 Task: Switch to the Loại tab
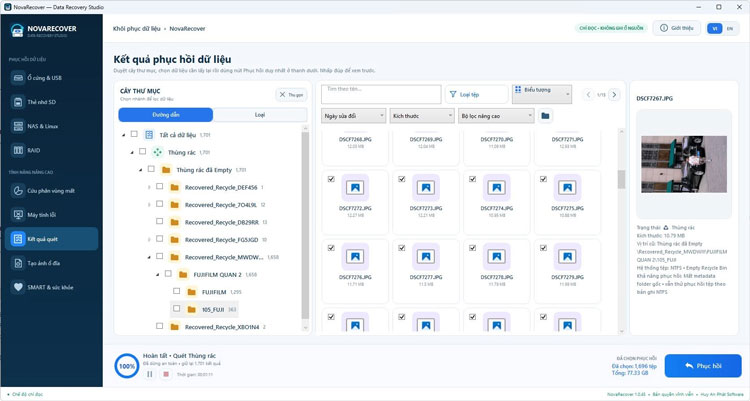tap(260, 115)
